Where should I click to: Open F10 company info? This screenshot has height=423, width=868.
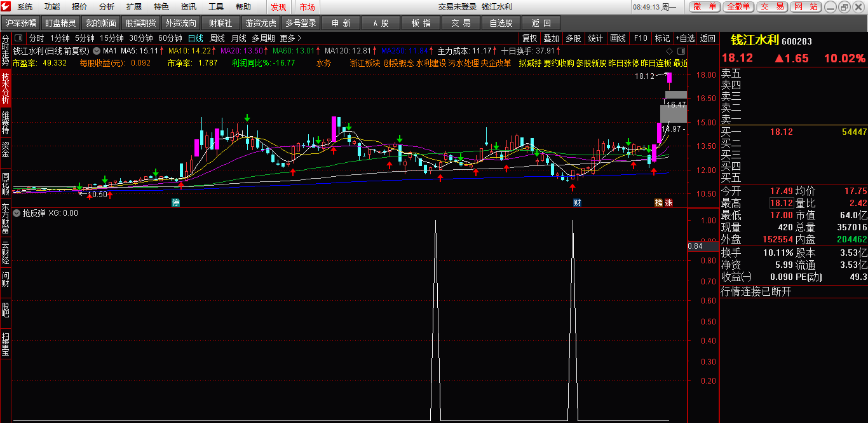641,38
